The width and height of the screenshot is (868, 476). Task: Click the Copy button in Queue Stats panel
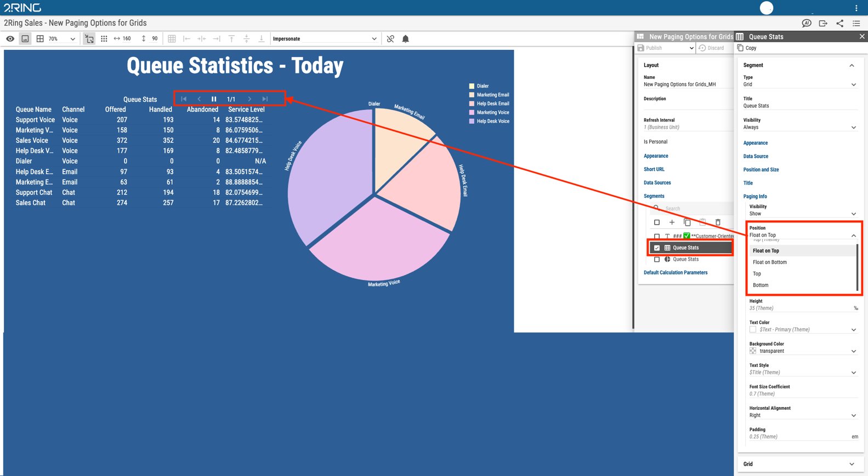747,48
